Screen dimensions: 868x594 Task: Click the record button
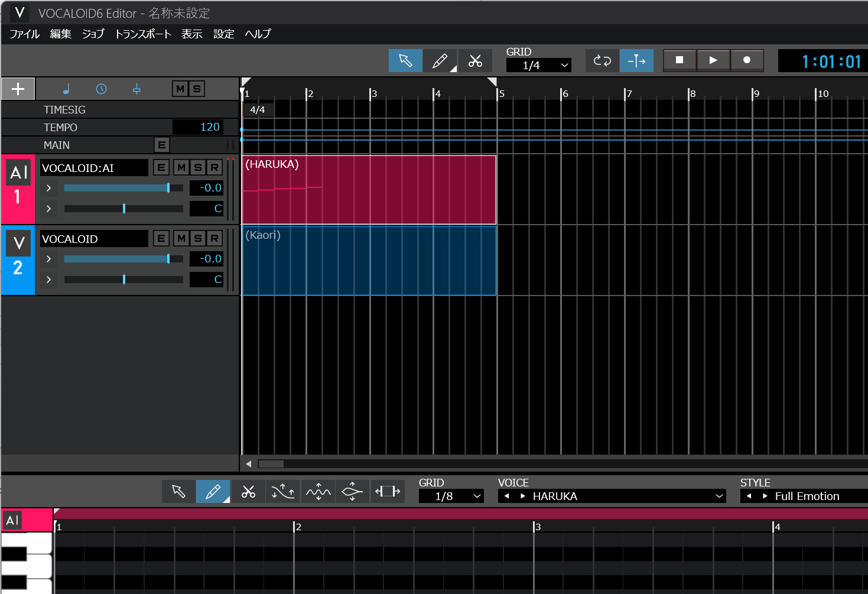point(747,60)
